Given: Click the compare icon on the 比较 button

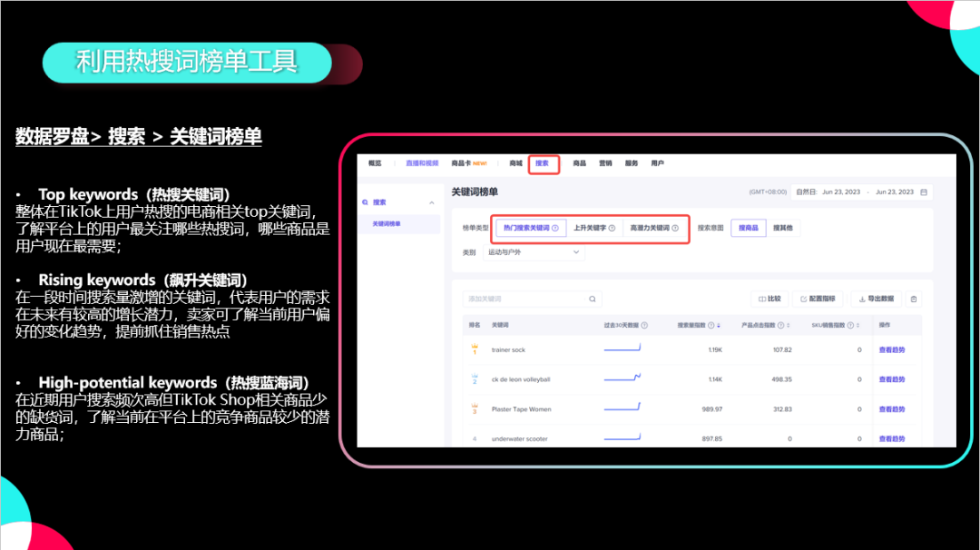Looking at the screenshot, I should click(760, 299).
